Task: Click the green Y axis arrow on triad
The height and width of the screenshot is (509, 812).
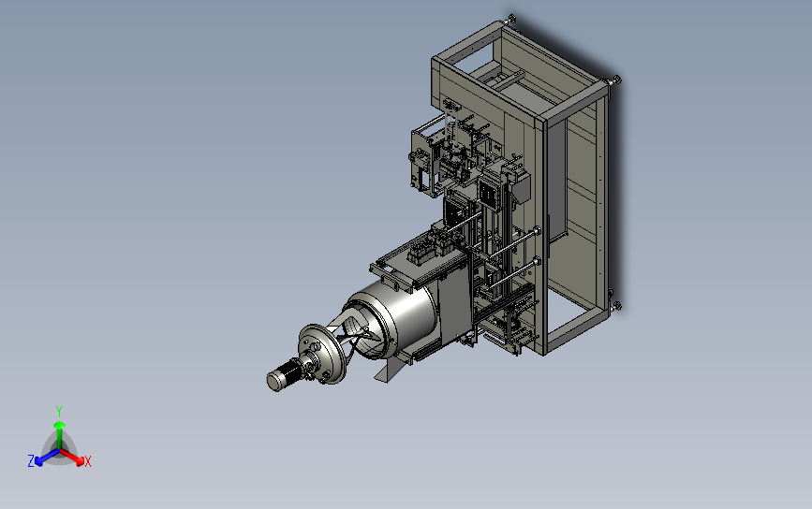Action: (60, 433)
